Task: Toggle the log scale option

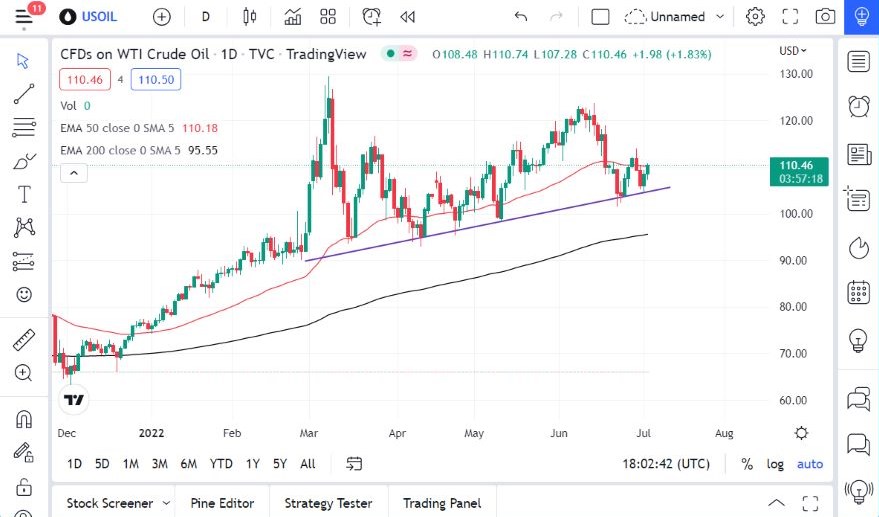Action: coord(775,464)
